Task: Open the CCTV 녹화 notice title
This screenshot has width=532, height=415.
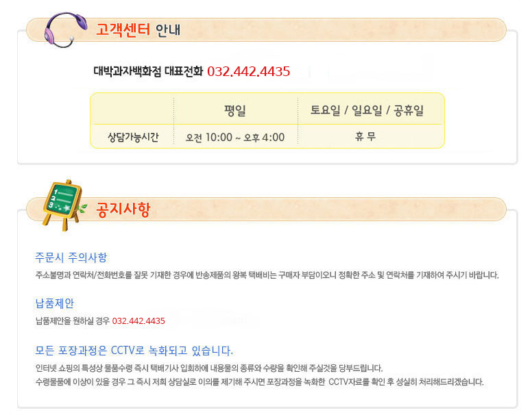Action: 134,350
